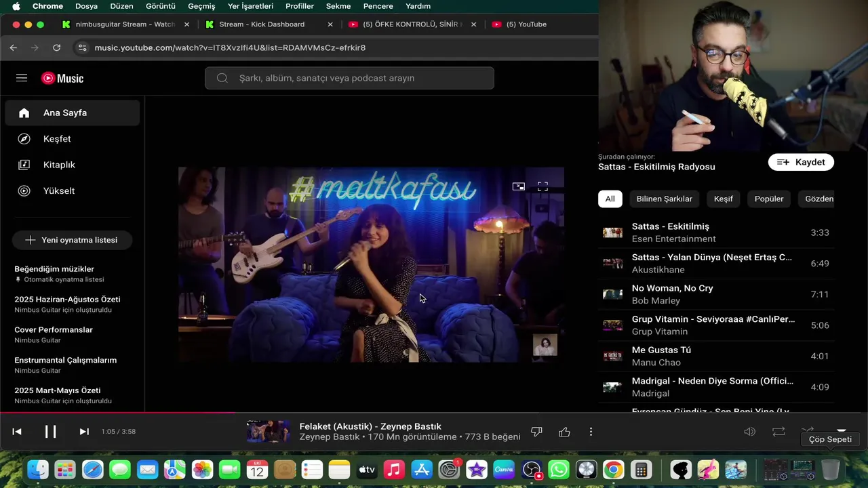Like the current song

pyautogui.click(x=564, y=432)
